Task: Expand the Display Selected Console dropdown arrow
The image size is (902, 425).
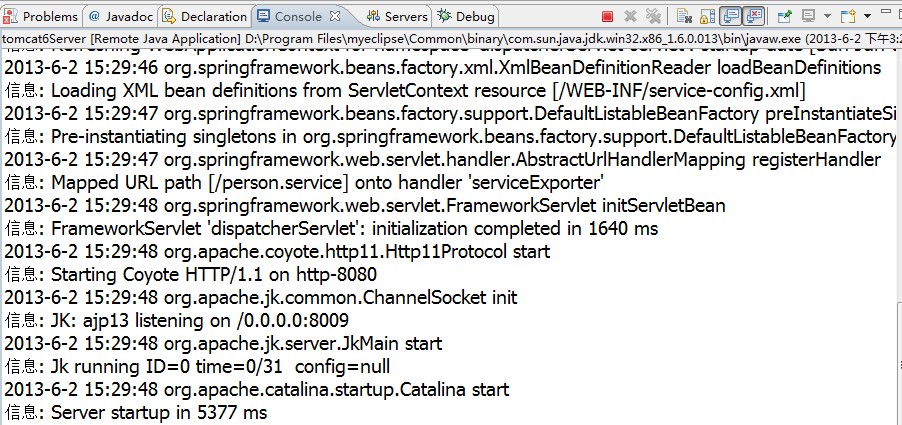Action: click(x=826, y=16)
